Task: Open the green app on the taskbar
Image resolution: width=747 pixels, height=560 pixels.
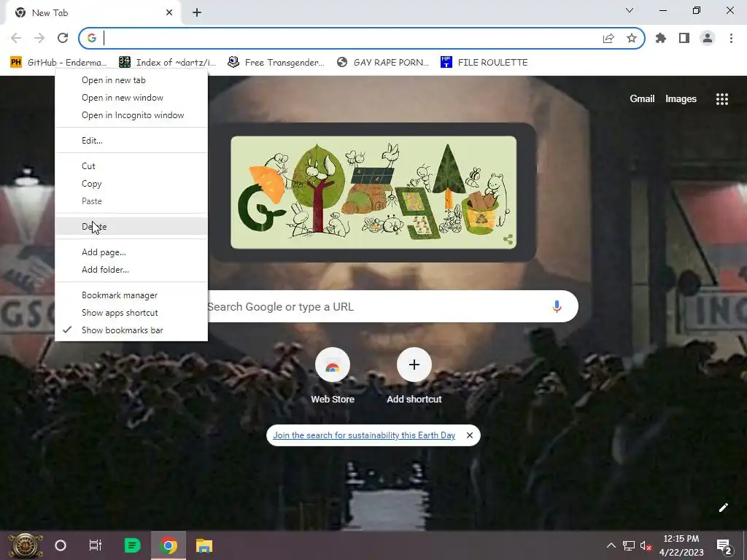Action: (132, 545)
